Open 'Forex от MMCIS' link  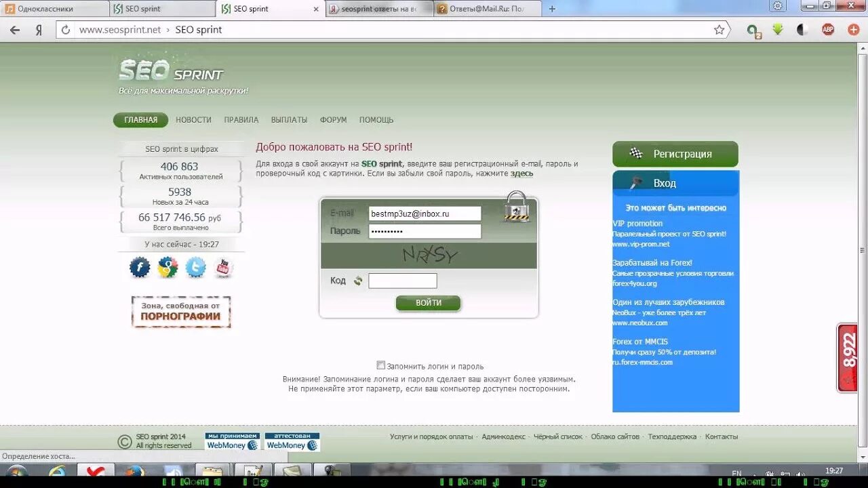pos(640,342)
